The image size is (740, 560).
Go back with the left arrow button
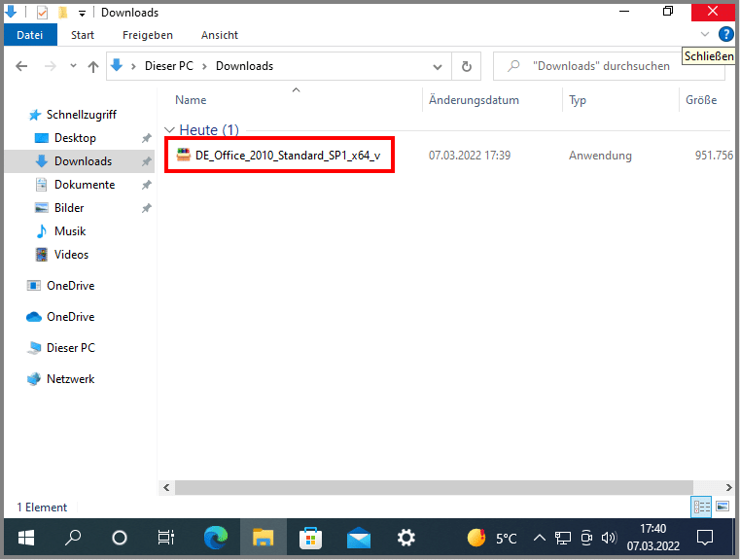22,66
